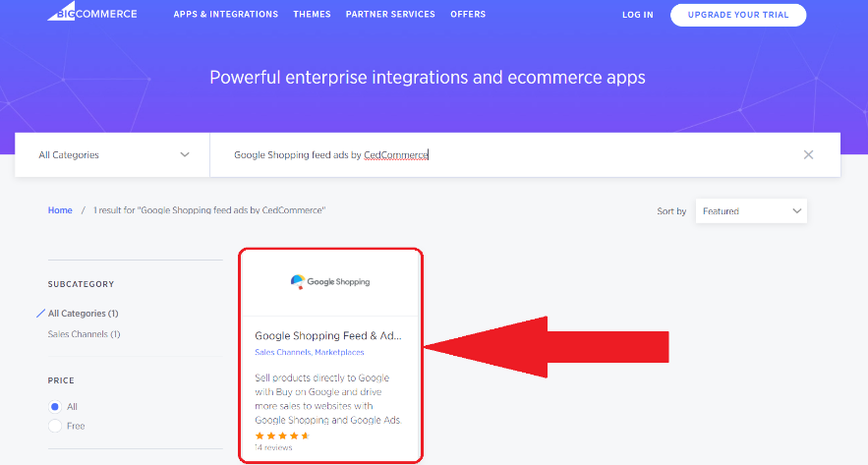Image resolution: width=868 pixels, height=465 pixels.
Task: Open Google Shopping Feed & Ad... app title
Action: [x=328, y=335]
